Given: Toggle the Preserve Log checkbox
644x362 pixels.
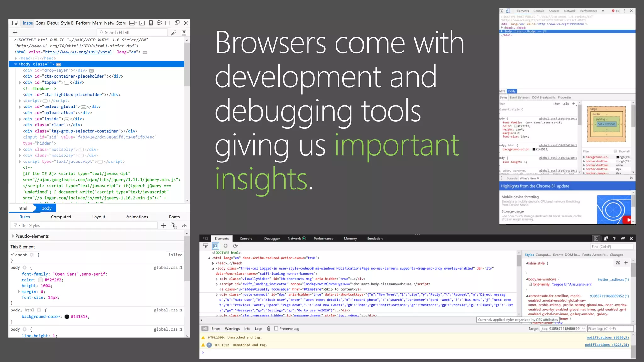Looking at the screenshot, I should pos(276,329).
